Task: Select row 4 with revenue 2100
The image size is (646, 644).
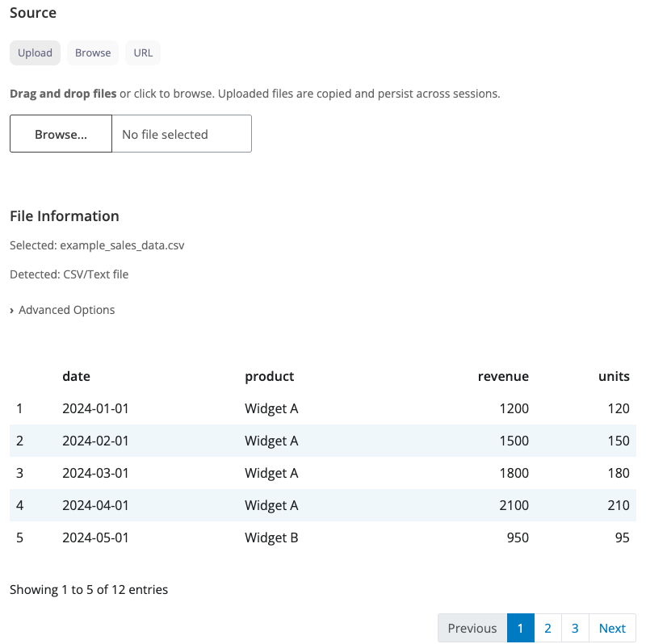Action: [x=323, y=505]
